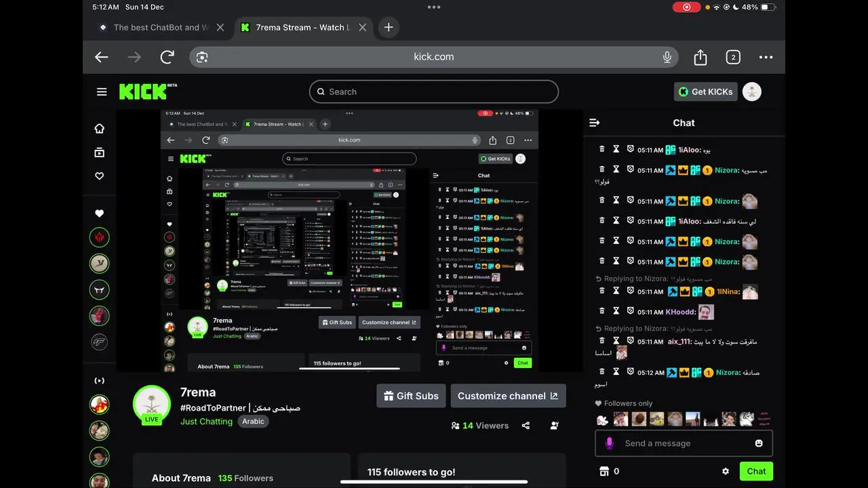The image size is (868, 488).
Task: Tap the red screen recording indicator
Action: tap(687, 7)
